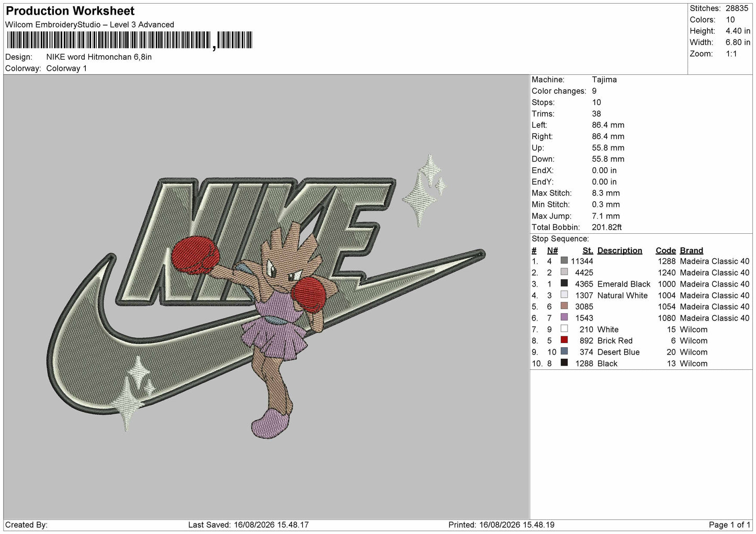Click the Emerald Black color swatch
Screen dimensions: 756x534
(564, 283)
